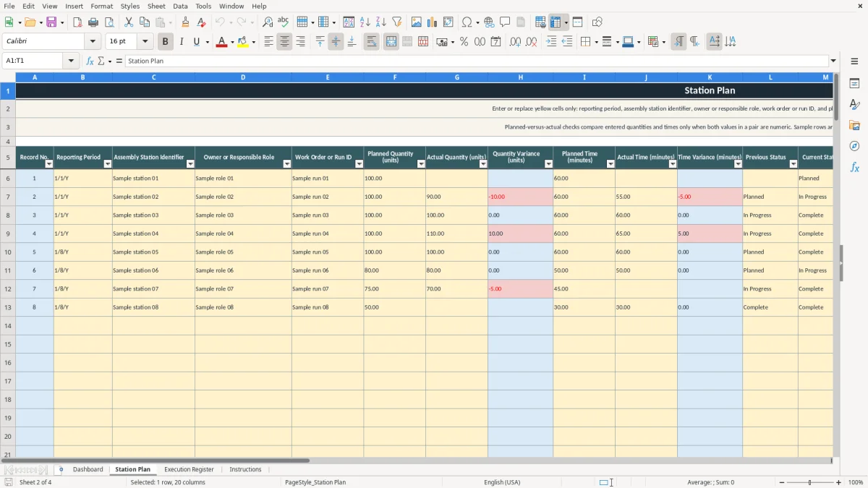
Task: Open the Format menu
Action: (102, 6)
